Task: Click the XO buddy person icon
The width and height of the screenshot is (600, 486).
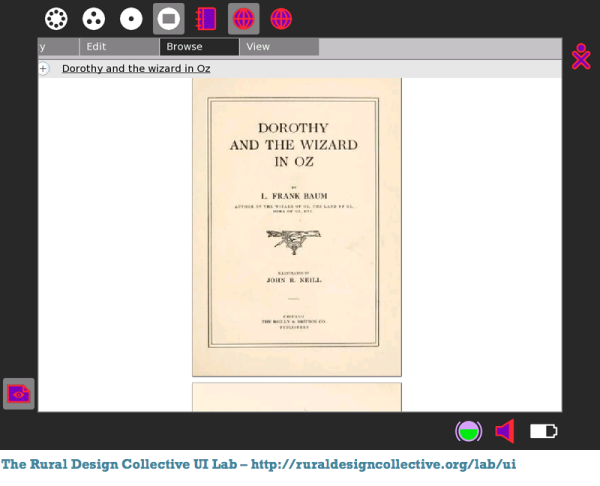Action: [x=581, y=56]
